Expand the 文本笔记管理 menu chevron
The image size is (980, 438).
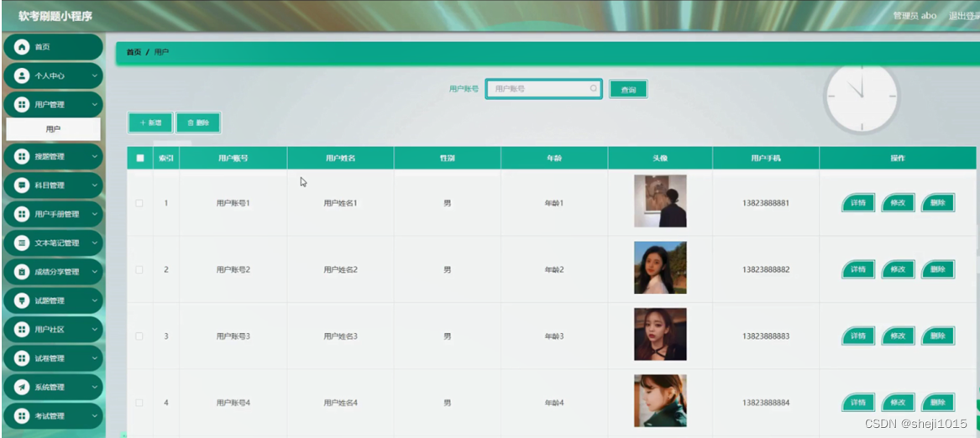[x=94, y=242]
